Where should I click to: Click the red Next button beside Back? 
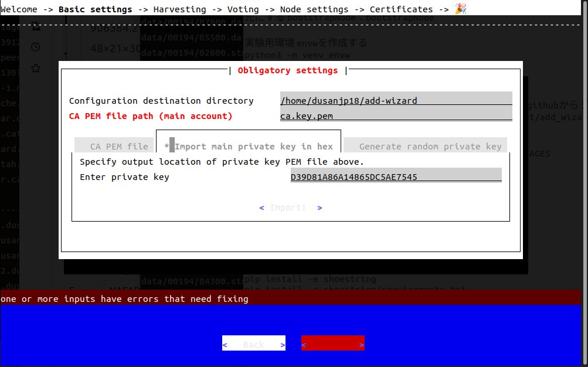pyautogui.click(x=332, y=344)
